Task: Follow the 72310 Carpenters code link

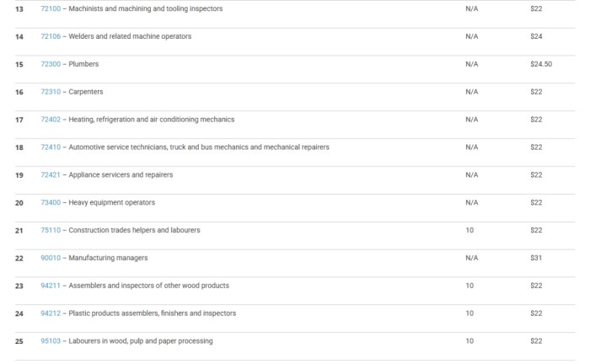Action: [x=50, y=92]
